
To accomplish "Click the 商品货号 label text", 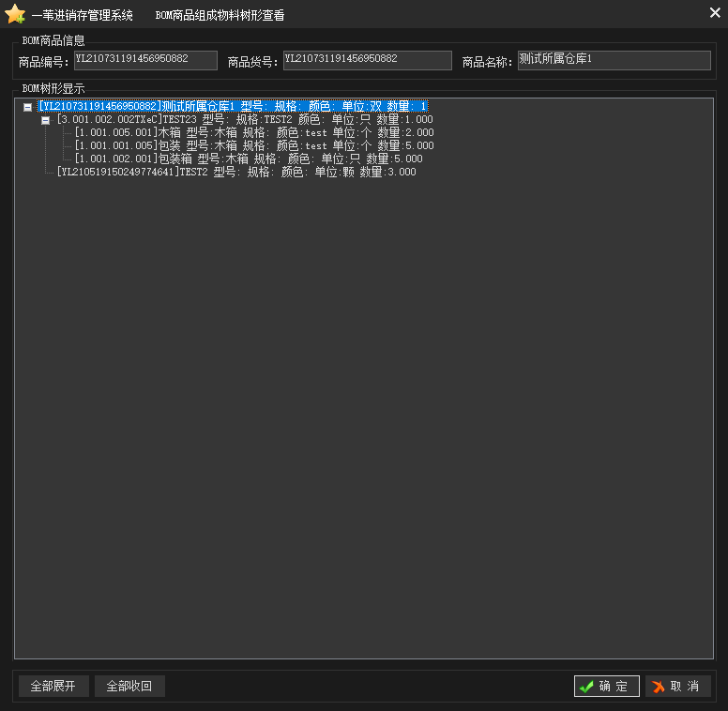I will 252,62.
